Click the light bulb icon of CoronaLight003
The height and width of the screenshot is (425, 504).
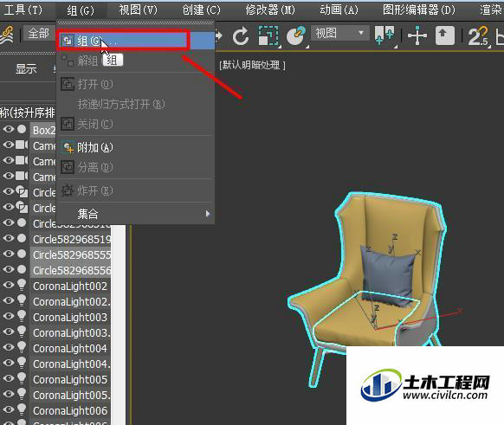(x=22, y=316)
